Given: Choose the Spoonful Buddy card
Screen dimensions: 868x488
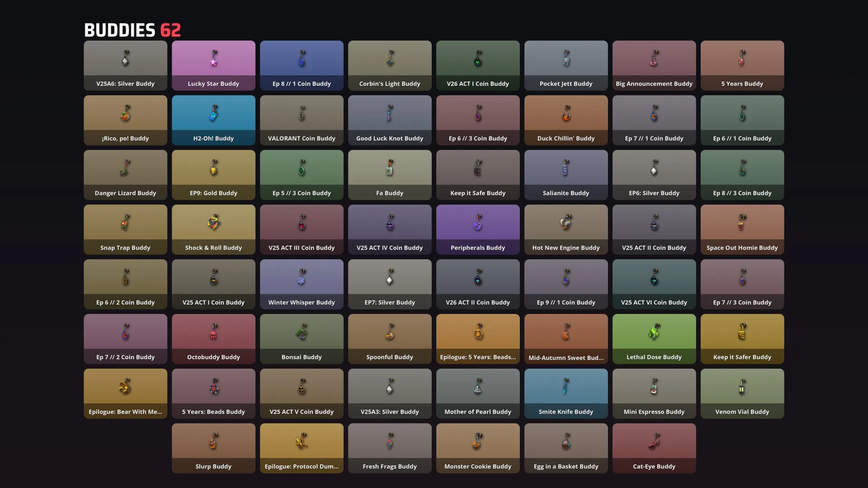Looking at the screenshot, I should [x=390, y=339].
